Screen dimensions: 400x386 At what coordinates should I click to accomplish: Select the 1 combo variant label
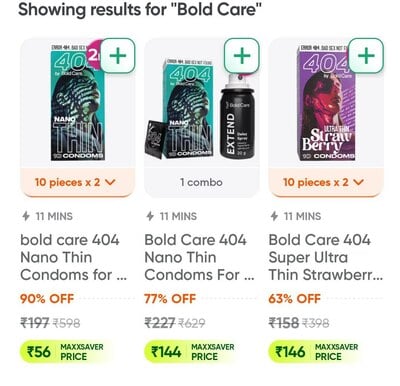[201, 182]
